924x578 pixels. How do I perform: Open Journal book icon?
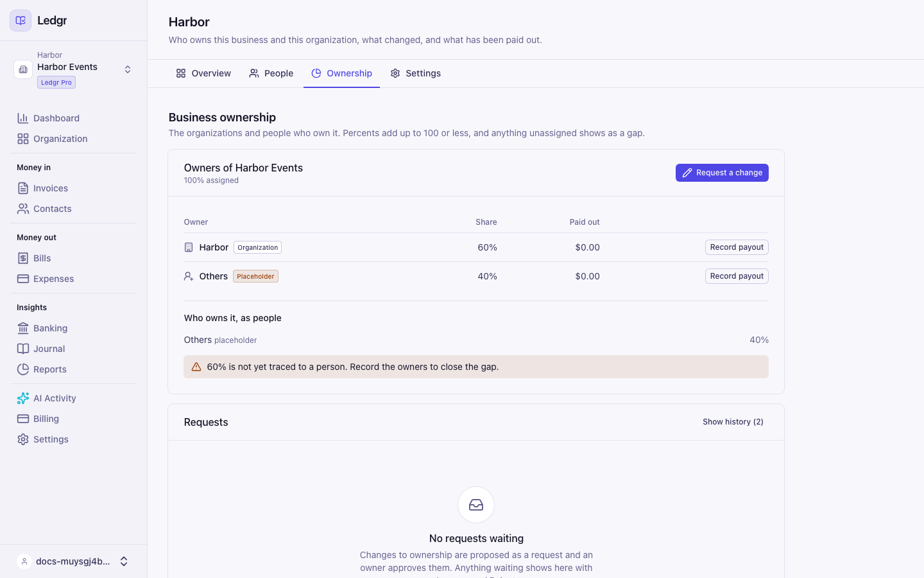[x=23, y=349]
